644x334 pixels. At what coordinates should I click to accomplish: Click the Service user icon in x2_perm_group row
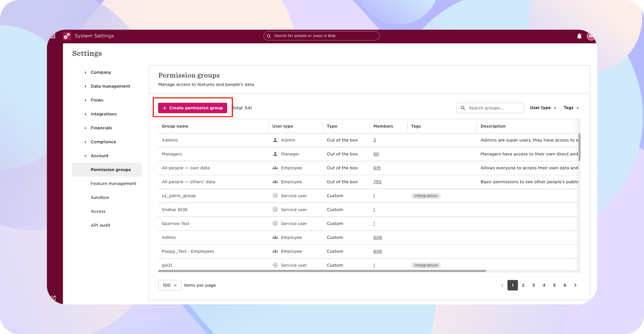(x=275, y=196)
